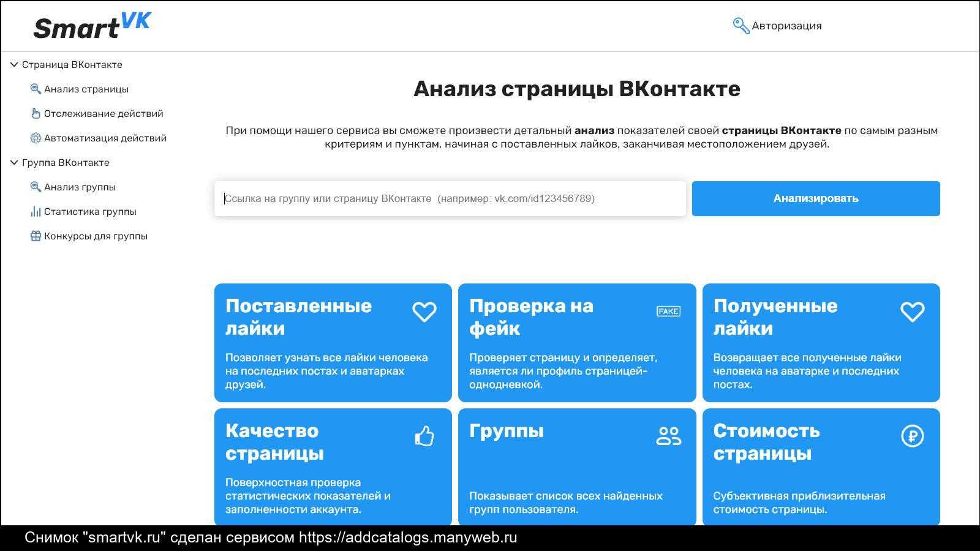Click text 'Поверхностная проверка статистических показателей'
The image size is (980, 551).
[x=308, y=489]
